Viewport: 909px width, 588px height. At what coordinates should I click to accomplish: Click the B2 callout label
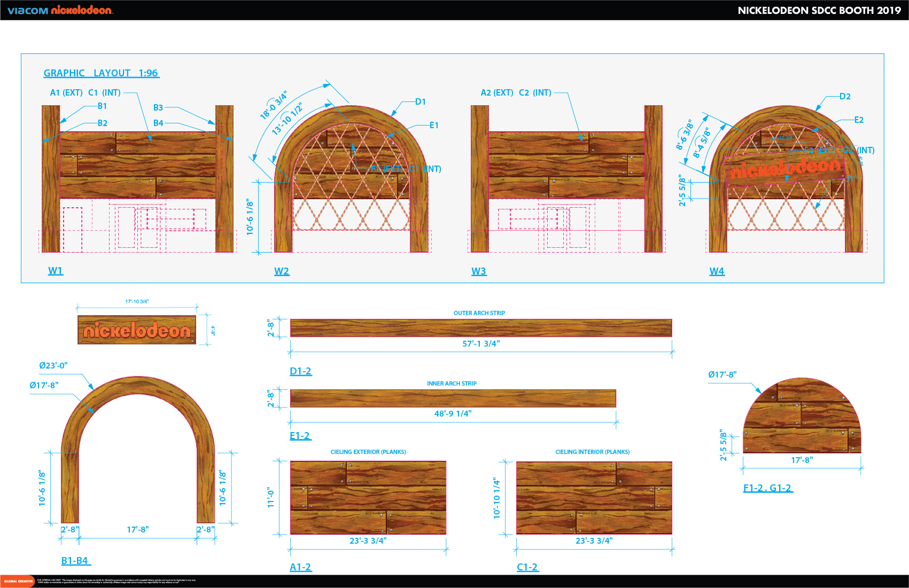pos(102,123)
